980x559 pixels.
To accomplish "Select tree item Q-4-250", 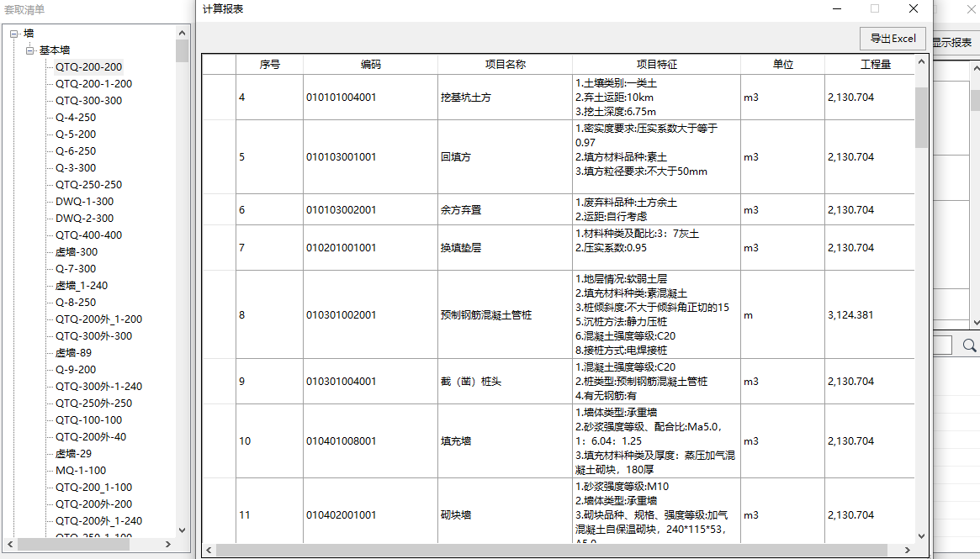I will click(x=76, y=118).
